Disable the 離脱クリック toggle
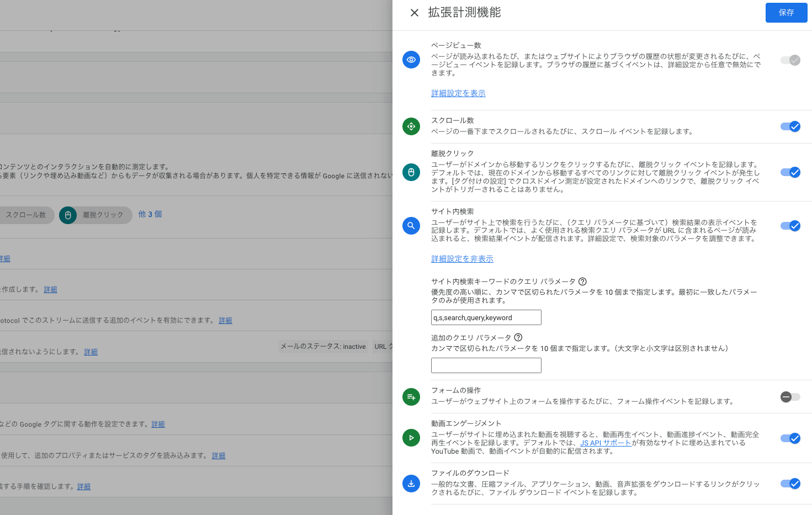 790,172
